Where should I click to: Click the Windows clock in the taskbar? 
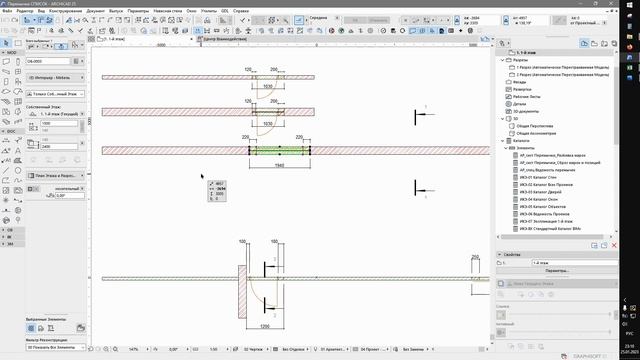pos(630,349)
